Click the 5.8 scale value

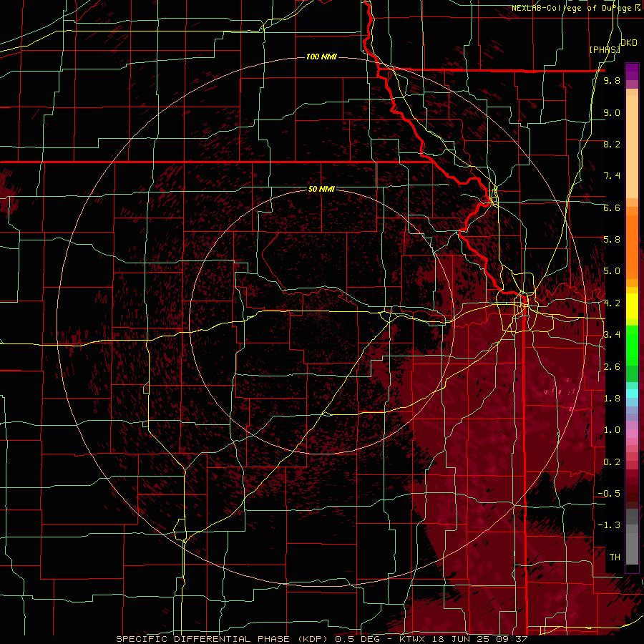612,240
